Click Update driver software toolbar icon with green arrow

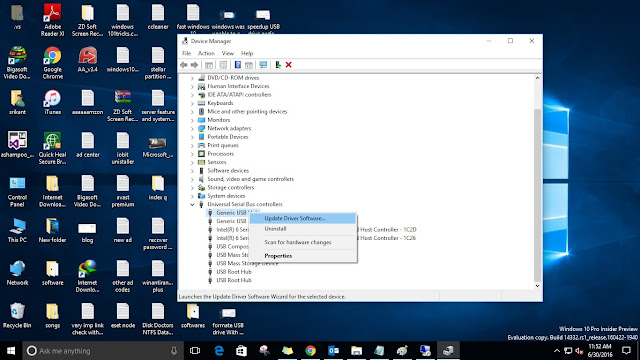(278, 65)
